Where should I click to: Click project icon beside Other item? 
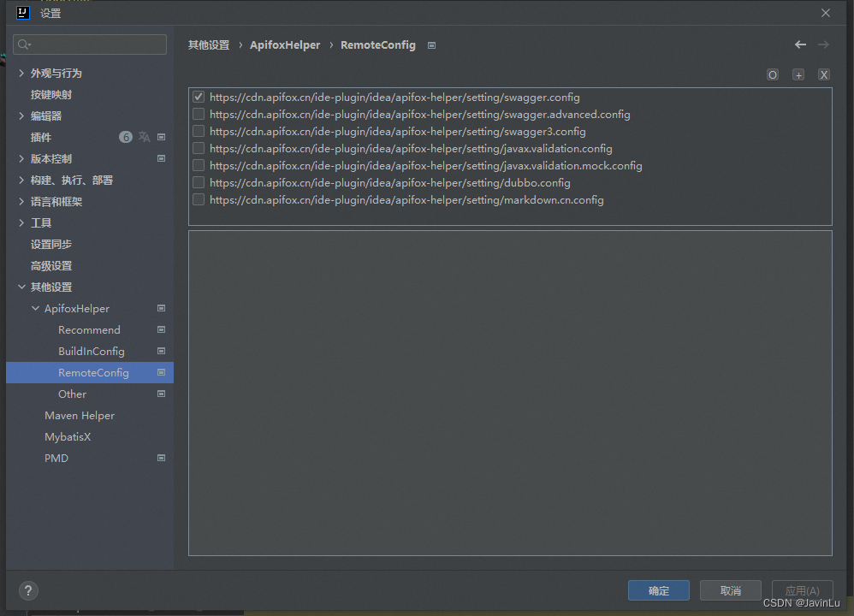click(x=161, y=394)
